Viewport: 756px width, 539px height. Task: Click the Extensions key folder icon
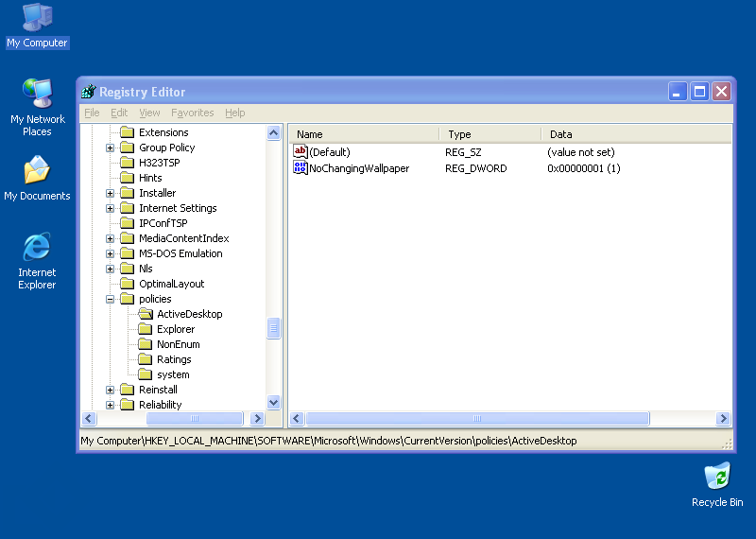coord(128,132)
